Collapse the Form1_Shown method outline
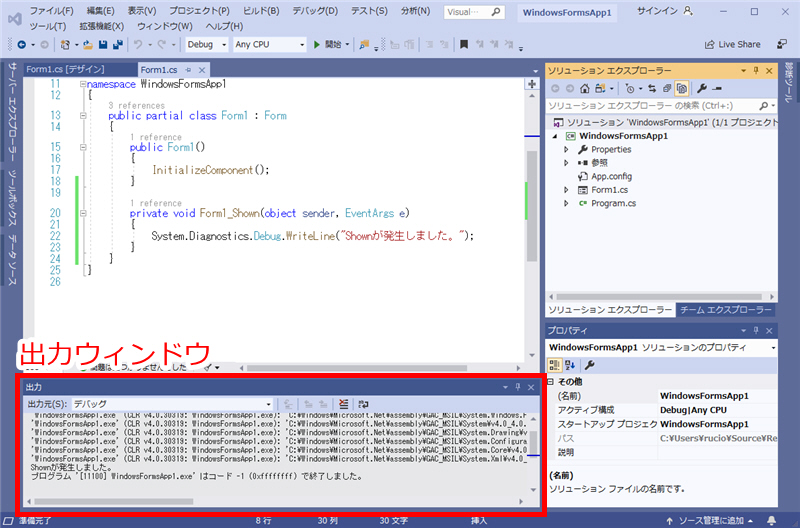Screen dimensions: 800x528 click(x=83, y=213)
